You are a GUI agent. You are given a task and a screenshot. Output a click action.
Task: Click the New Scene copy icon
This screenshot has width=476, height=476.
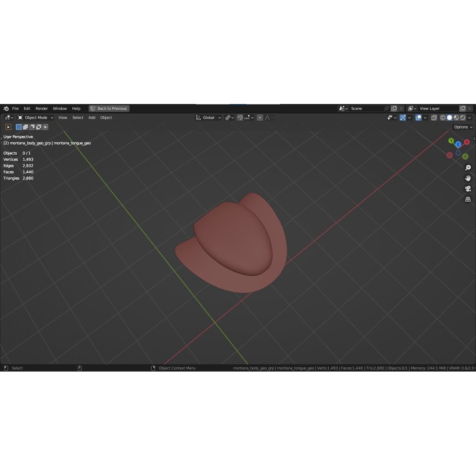click(x=394, y=108)
